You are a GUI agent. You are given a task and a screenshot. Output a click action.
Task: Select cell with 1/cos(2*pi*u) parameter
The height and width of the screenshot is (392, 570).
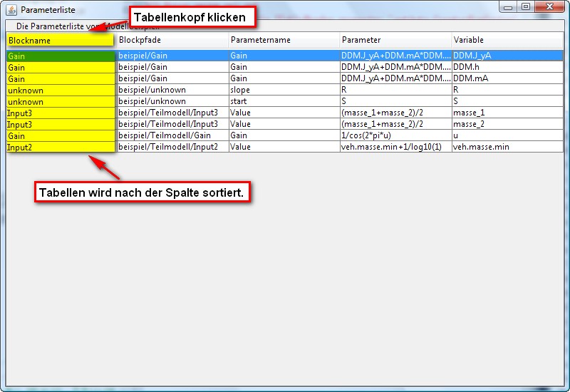pyautogui.click(x=395, y=135)
